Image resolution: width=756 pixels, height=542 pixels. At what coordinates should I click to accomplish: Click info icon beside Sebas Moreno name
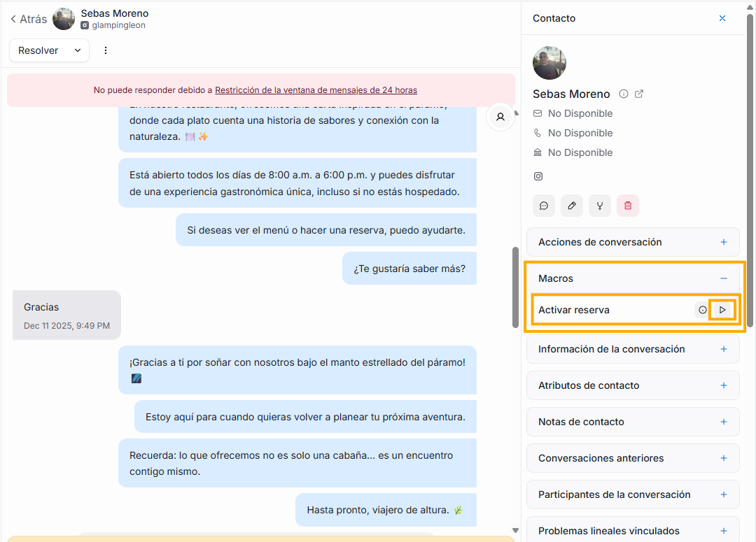pos(624,94)
